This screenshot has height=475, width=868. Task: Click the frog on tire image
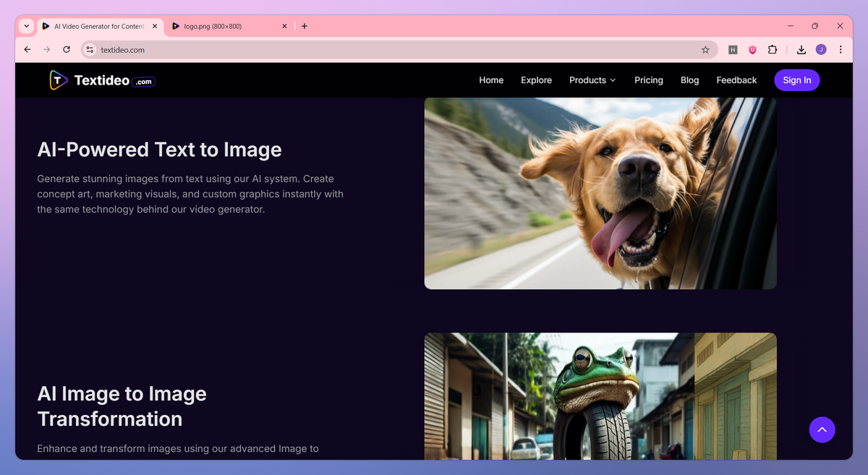coord(600,396)
